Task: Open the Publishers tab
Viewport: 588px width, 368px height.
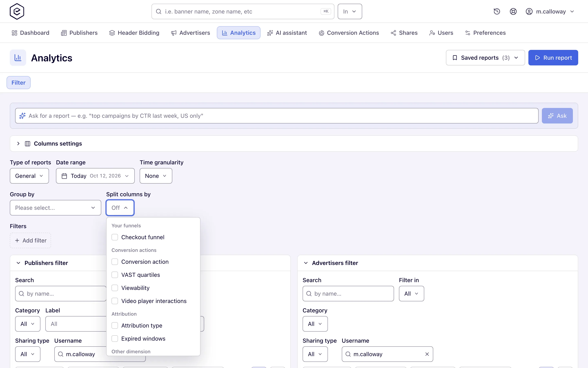Action: pos(79,33)
